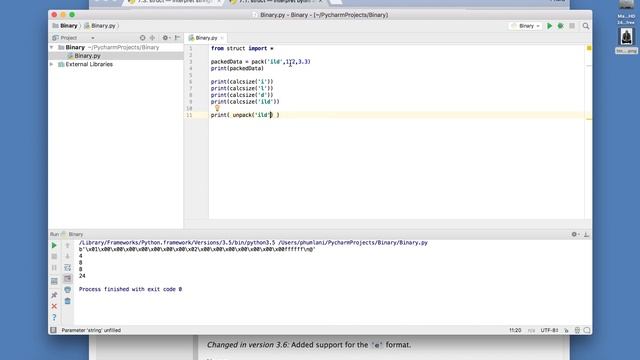
Task: Start debugging with the green bug icon
Action: 560,26
